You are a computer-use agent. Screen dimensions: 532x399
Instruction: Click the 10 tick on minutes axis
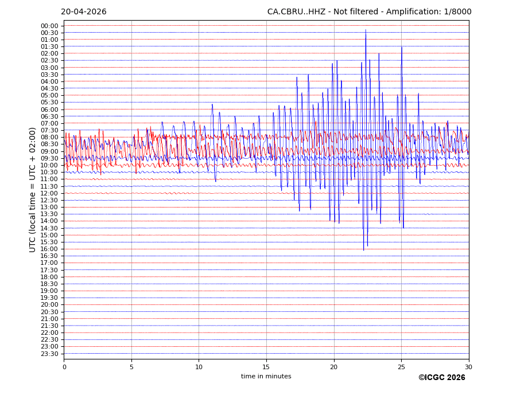coord(199,367)
